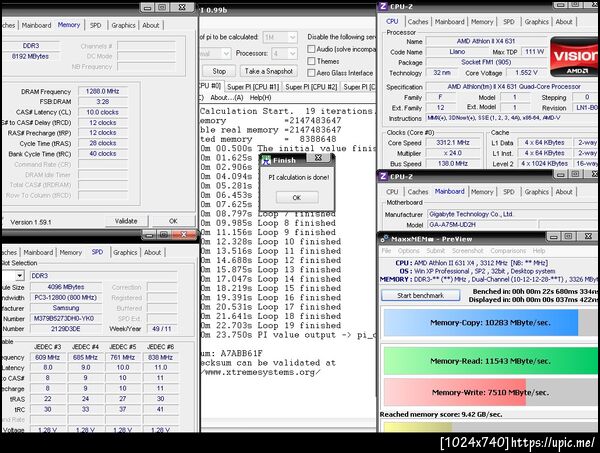Close the MaxxMEM Preview window
Viewport: 600px width, 453px height.
588,236
